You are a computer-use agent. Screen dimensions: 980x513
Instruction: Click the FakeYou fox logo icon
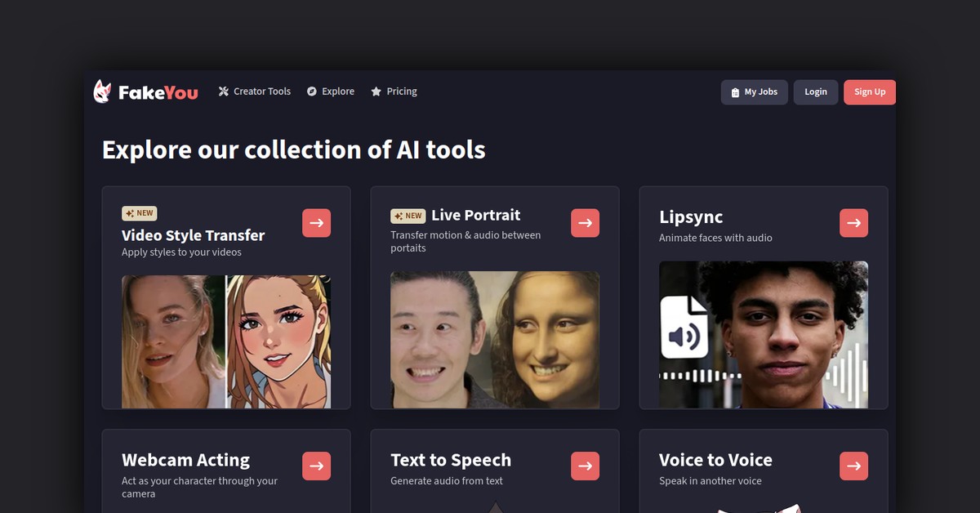tap(102, 92)
